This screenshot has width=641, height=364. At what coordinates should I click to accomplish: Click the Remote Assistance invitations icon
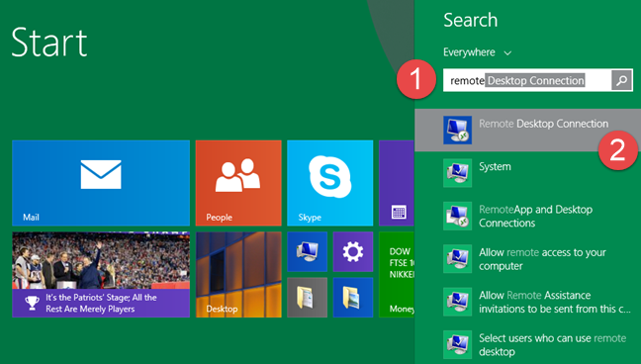[x=457, y=302]
